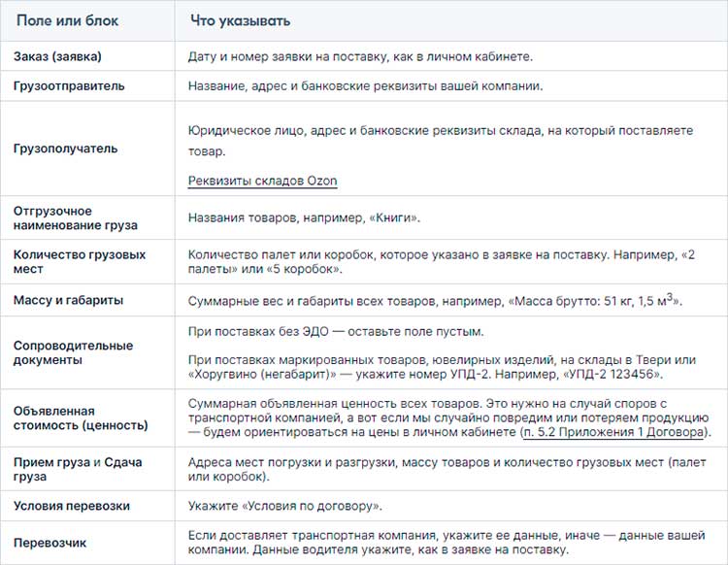Select the «Грузополучатель» row label
The width and height of the screenshot is (728, 565).
tap(66, 149)
